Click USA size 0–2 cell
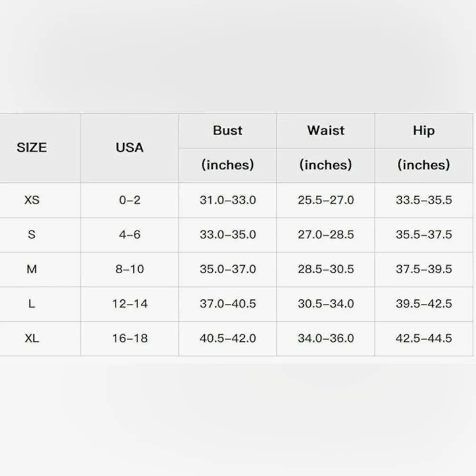 coord(129,200)
